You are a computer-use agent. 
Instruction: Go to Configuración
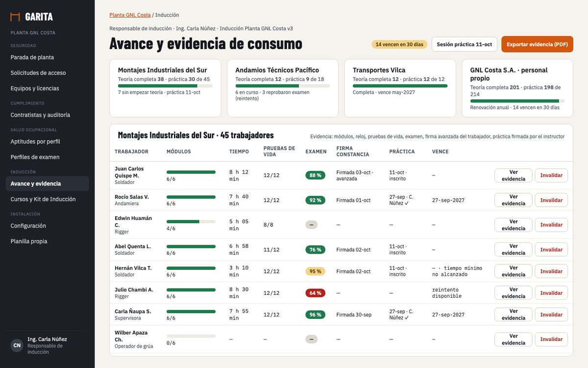coord(47,226)
